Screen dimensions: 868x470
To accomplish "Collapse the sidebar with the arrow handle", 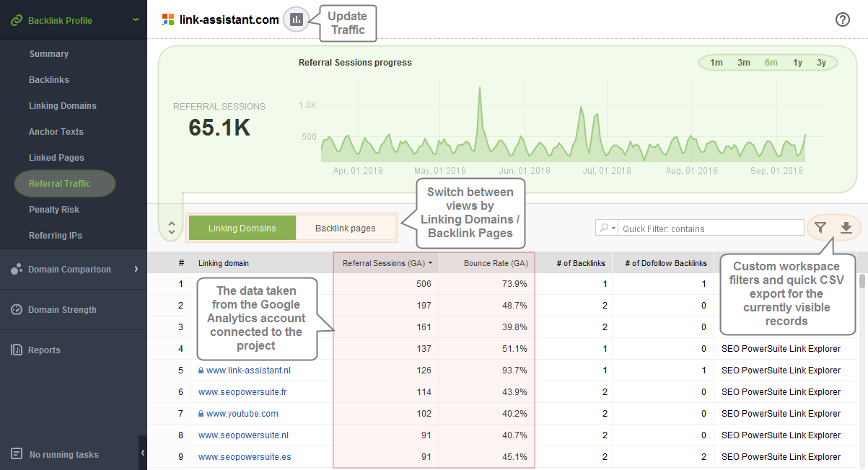I will click(143, 453).
